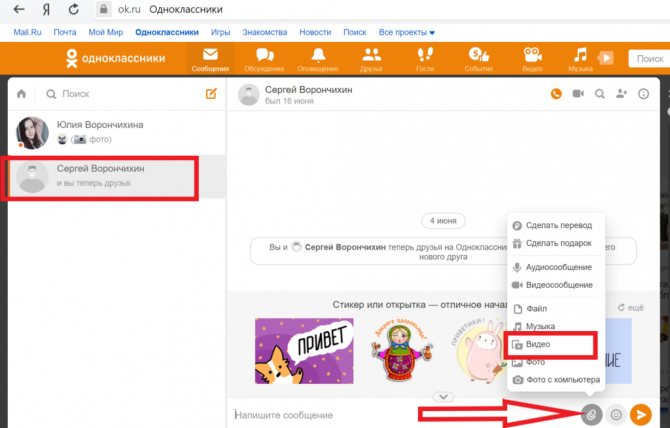The height and width of the screenshot is (428, 670).
Task: Search in conversation with the magnifier icon
Action: point(600,94)
